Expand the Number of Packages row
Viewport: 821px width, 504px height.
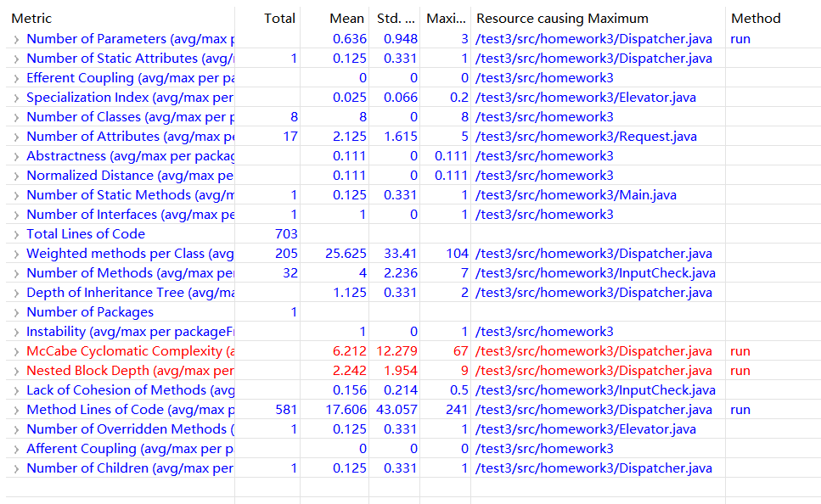coord(16,313)
